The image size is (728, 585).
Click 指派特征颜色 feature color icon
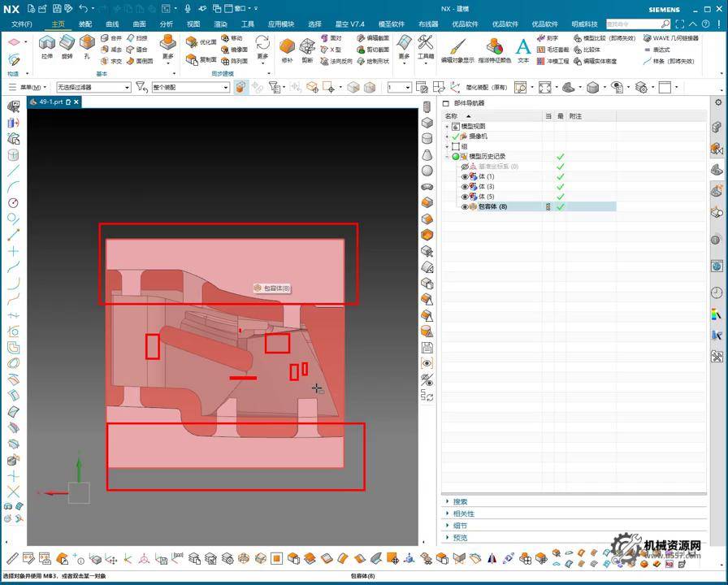[x=494, y=48]
